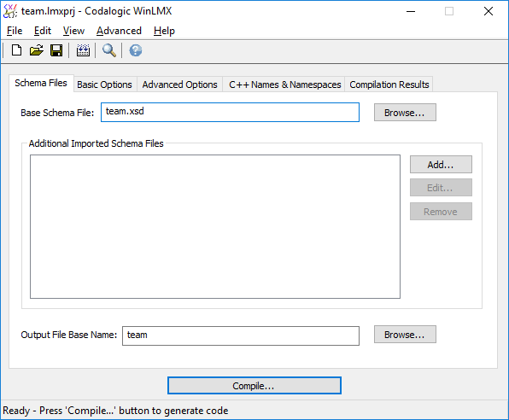The width and height of the screenshot is (509, 420).
Task: Open the View menu
Action: click(x=73, y=31)
